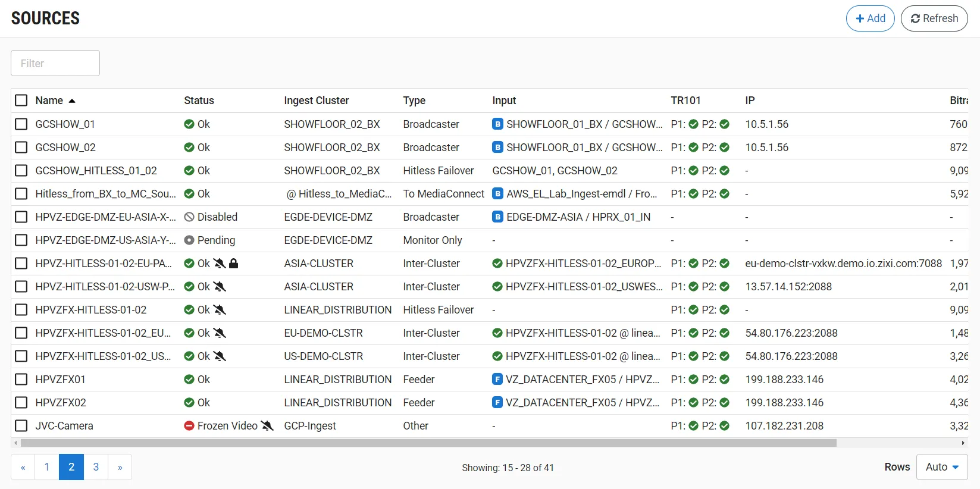
Task: Click the muted bell icon on HPVZ-HITLESS-01-02-EU-PA row
Action: (x=220, y=264)
